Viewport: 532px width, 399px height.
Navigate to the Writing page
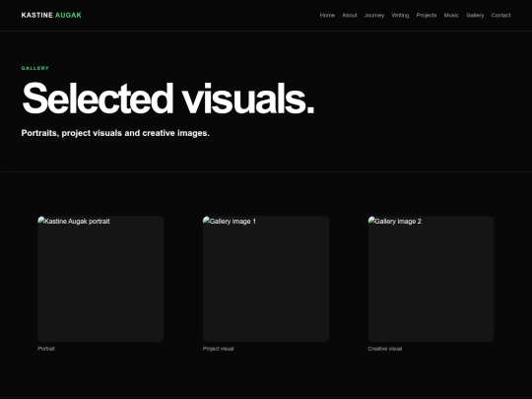[x=400, y=15]
